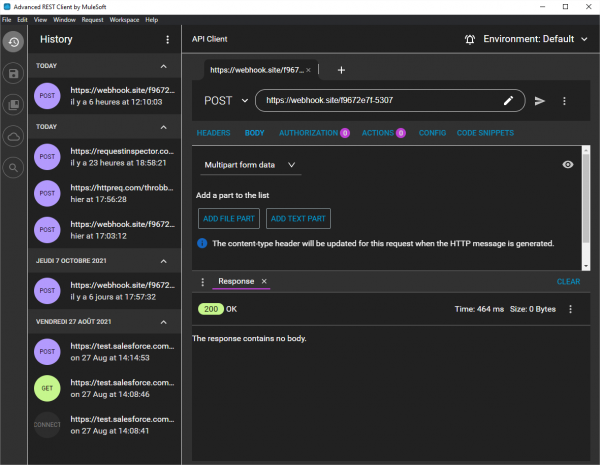Viewport: 600px width, 465px height.
Task: Open the Projects icon in left sidebar
Action: coord(13,104)
